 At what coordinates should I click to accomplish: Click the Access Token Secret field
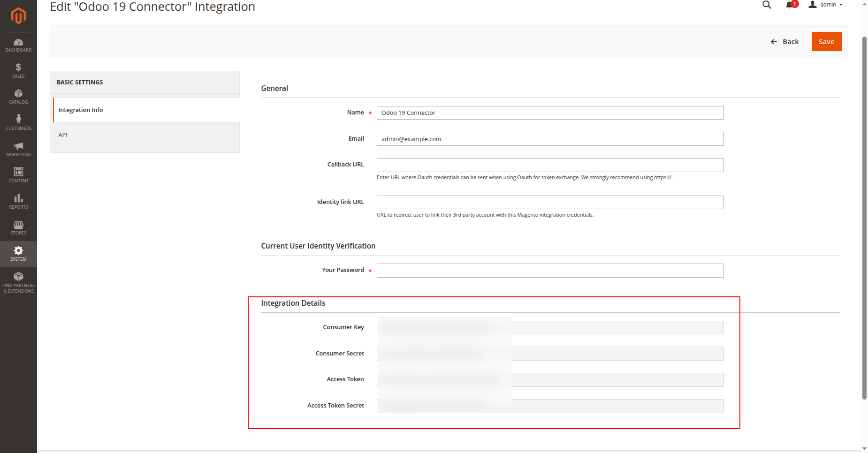point(550,406)
